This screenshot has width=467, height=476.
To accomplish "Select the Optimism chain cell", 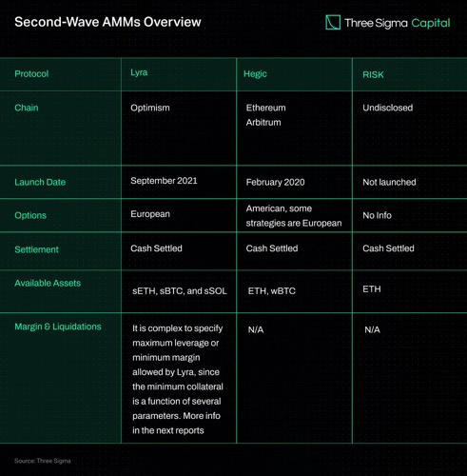I will [150, 108].
